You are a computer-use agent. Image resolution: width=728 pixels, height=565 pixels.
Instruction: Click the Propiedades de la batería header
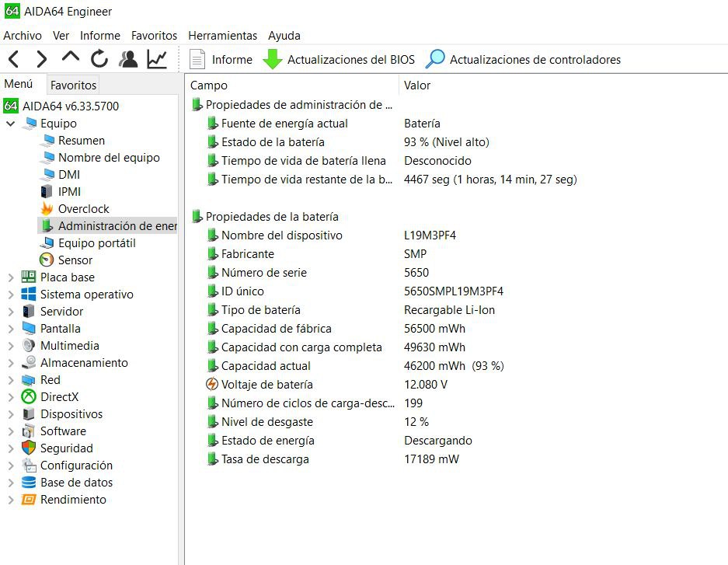click(272, 216)
